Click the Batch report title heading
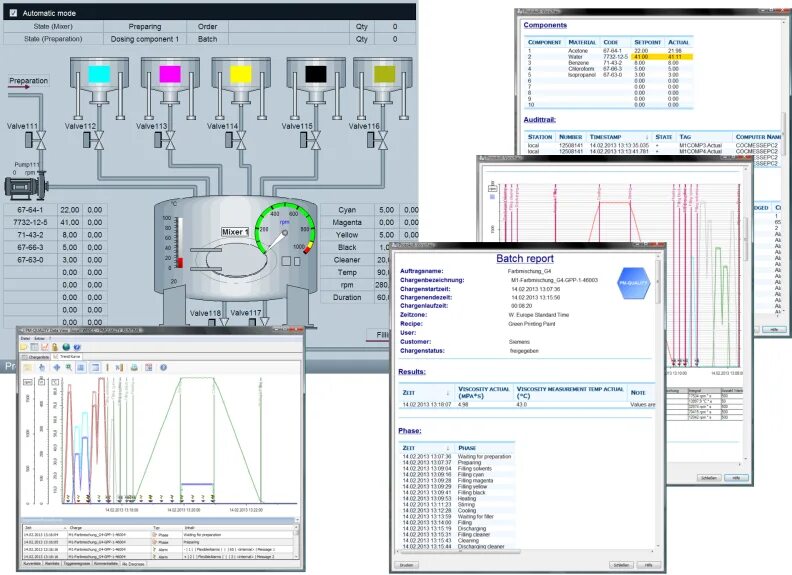Image resolution: width=792 pixels, height=575 pixels. tap(525, 259)
